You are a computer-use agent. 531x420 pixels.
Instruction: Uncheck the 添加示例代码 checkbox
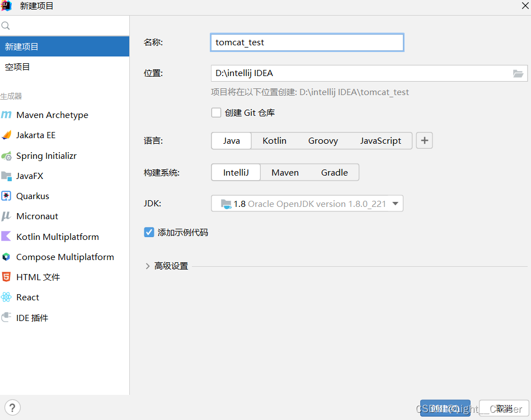click(x=149, y=232)
